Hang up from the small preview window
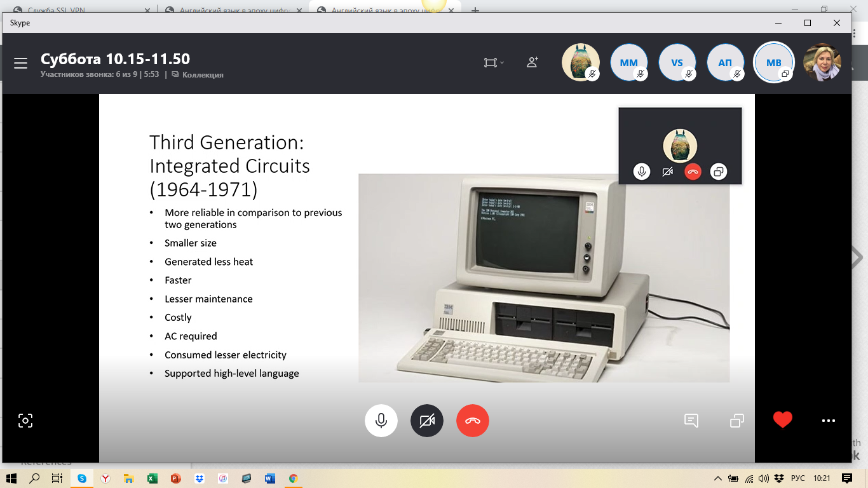This screenshot has height=488, width=868. [x=693, y=172]
